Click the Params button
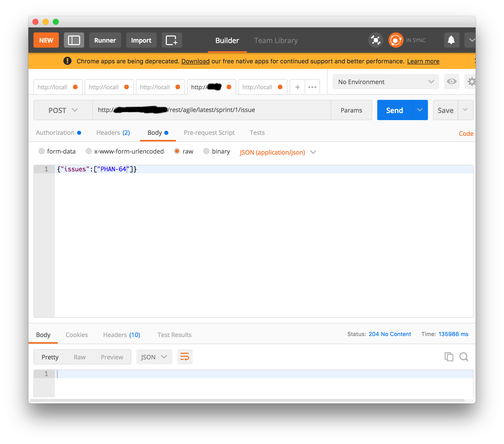Screen dimensions: 504x444 (x=351, y=110)
